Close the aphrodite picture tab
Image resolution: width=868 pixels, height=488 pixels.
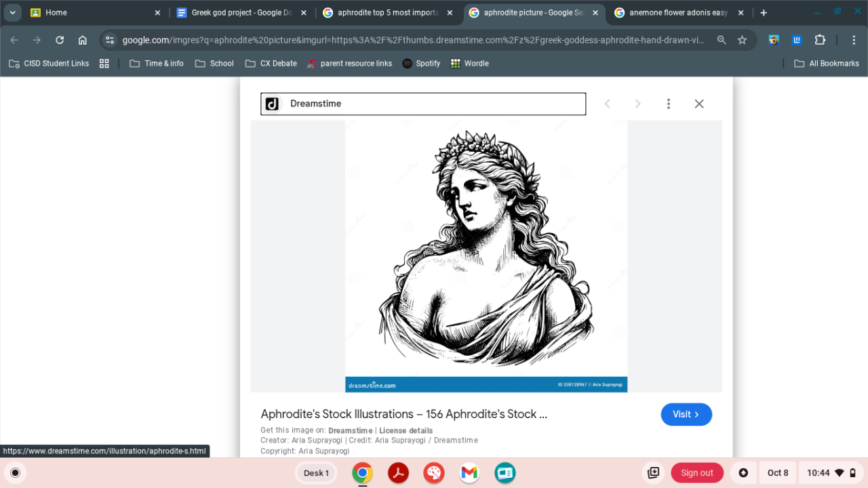coord(595,13)
